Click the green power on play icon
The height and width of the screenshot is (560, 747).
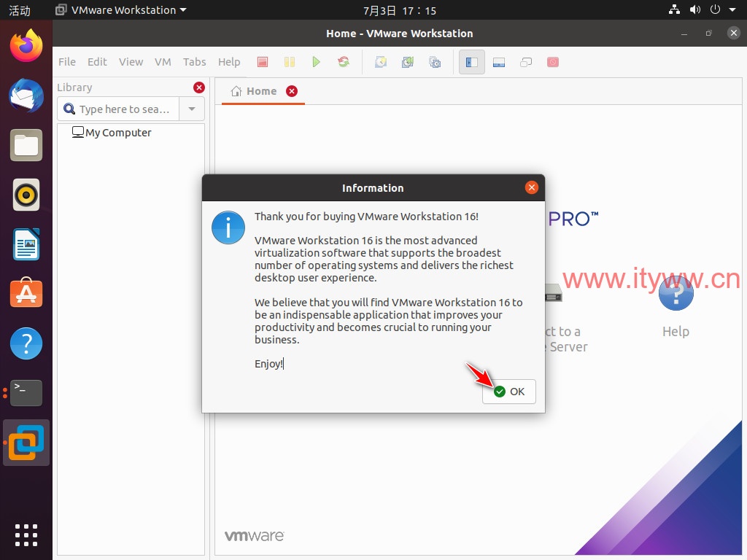click(316, 62)
